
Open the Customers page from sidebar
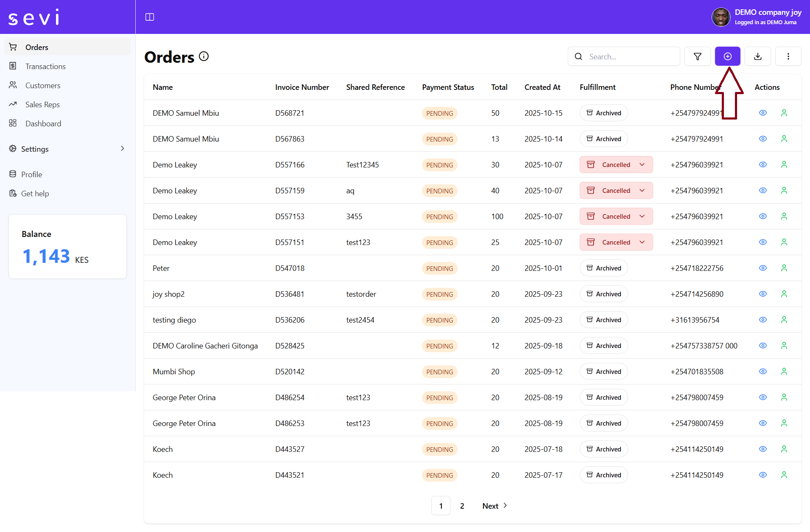click(42, 85)
